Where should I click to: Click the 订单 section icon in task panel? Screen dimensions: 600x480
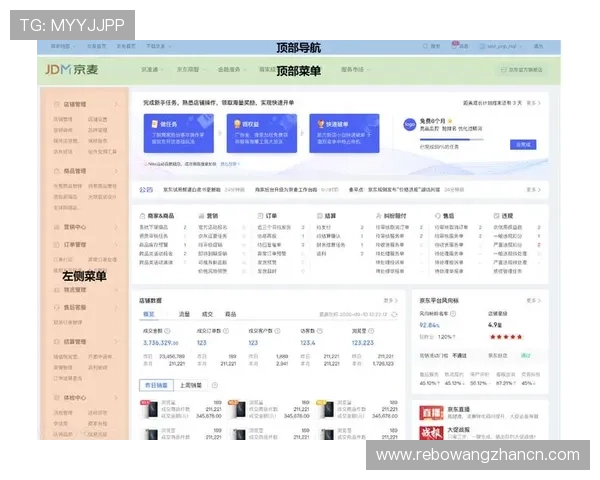point(260,216)
